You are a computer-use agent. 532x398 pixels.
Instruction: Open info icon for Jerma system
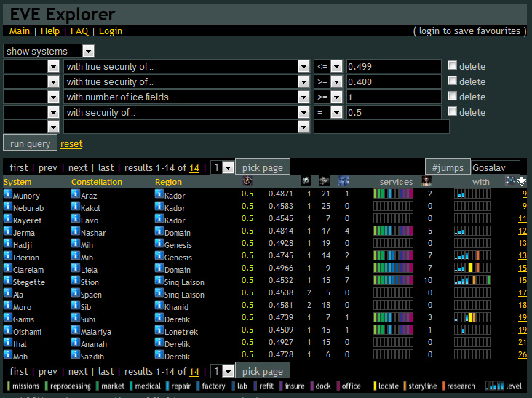click(8, 231)
